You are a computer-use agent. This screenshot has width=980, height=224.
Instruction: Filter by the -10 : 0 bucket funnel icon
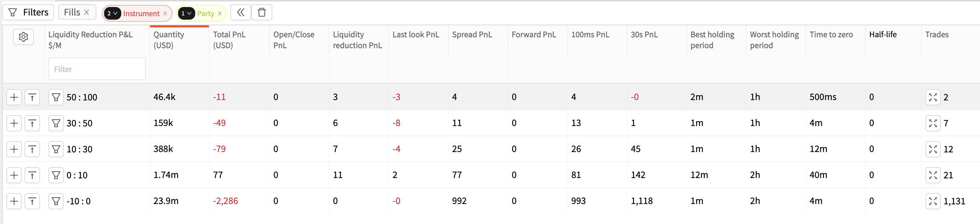click(56, 201)
